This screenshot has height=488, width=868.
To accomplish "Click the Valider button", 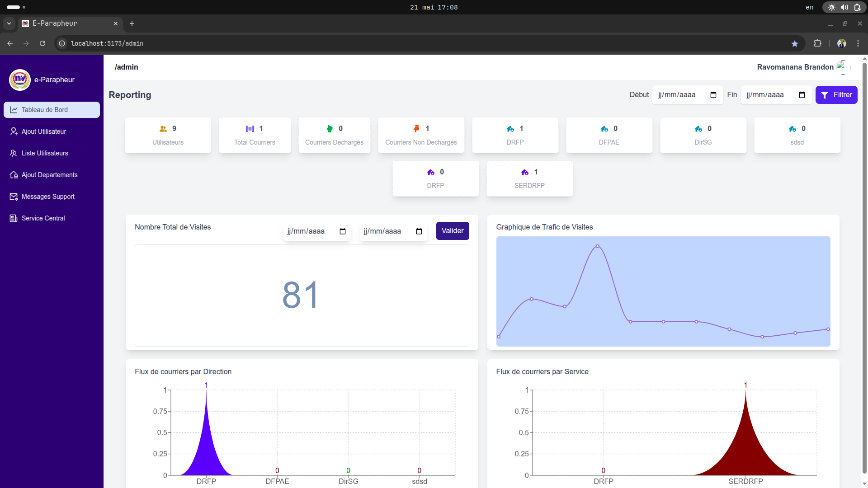I will (x=453, y=231).
